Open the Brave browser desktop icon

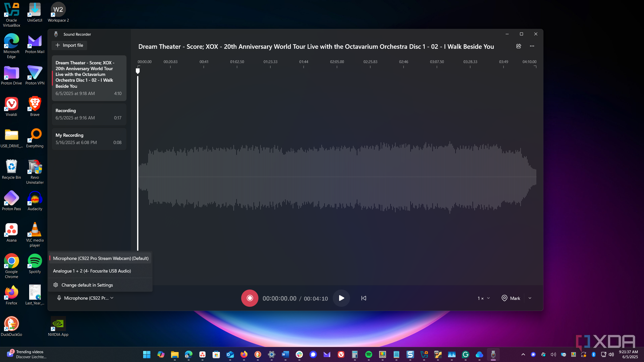[x=35, y=106]
